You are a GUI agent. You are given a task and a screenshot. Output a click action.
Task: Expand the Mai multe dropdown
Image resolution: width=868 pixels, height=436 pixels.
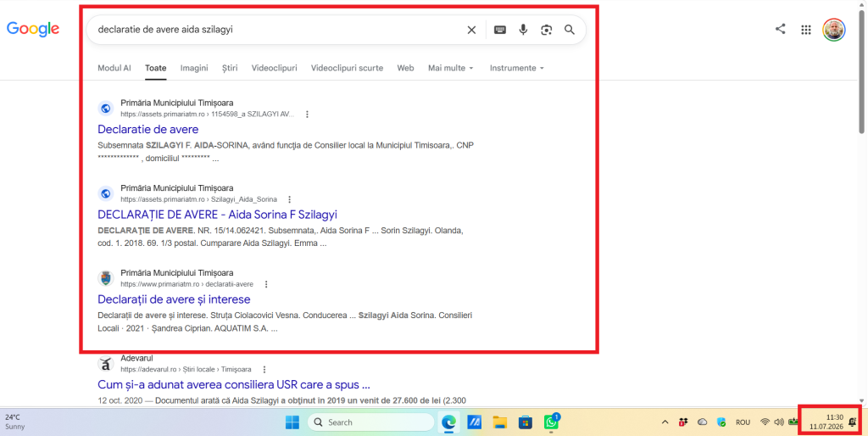click(x=451, y=68)
